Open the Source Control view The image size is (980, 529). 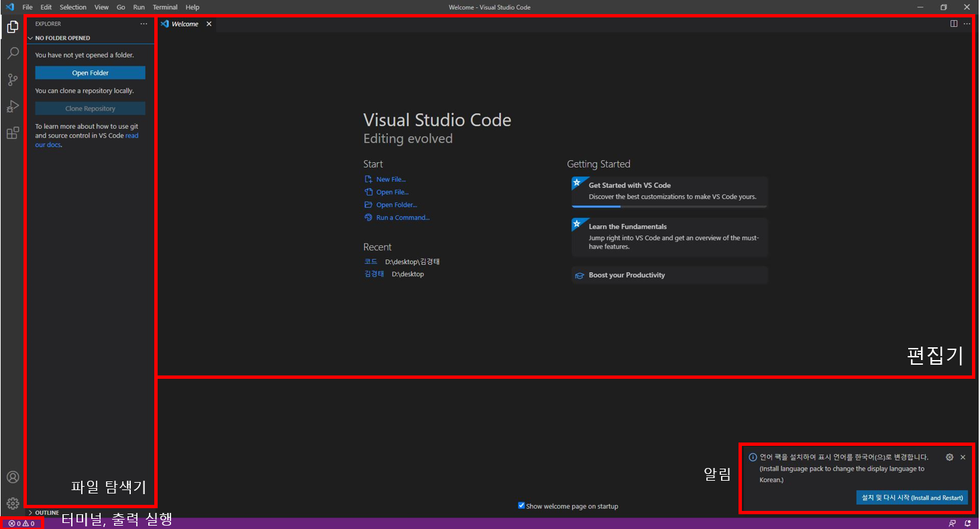12,80
